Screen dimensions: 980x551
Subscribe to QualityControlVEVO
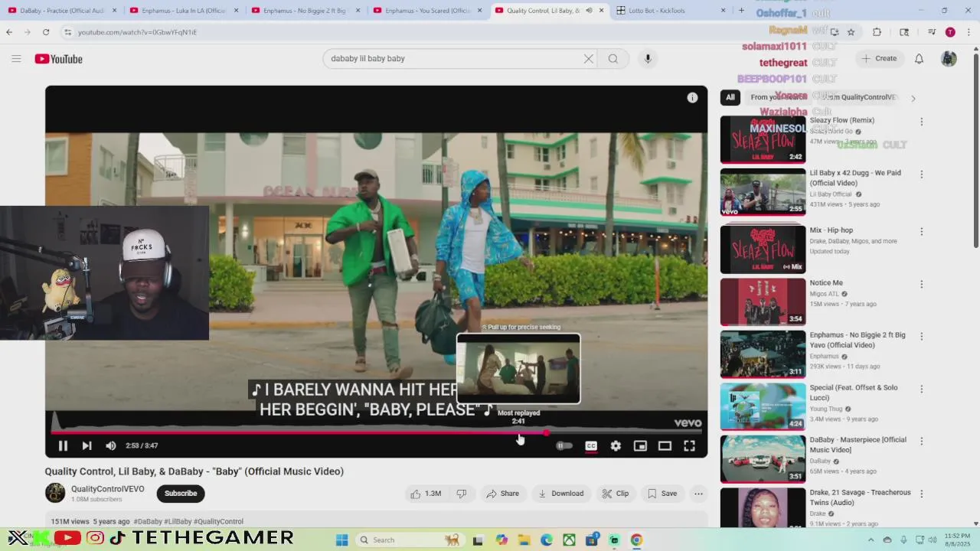181,494
